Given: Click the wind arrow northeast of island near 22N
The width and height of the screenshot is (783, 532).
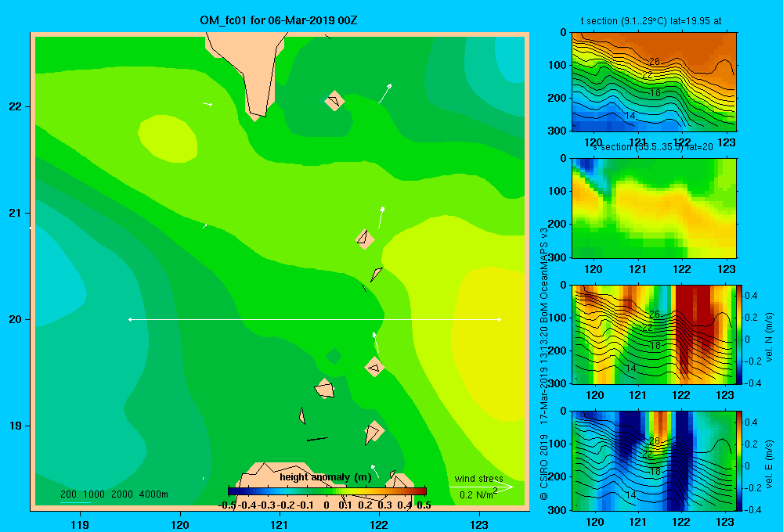Looking at the screenshot, I should (x=385, y=93).
